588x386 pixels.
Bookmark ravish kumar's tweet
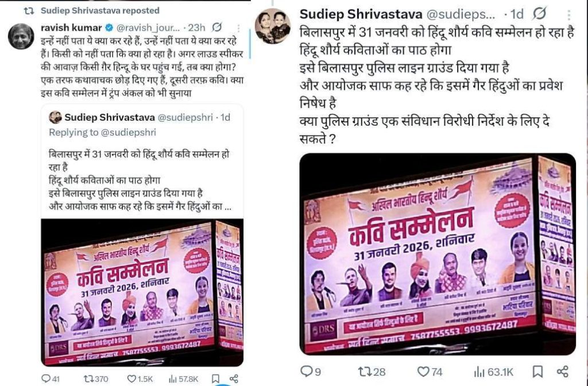[215, 379]
